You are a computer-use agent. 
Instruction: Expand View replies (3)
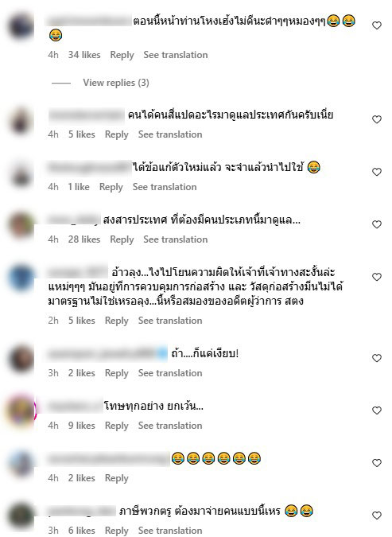coord(116,83)
